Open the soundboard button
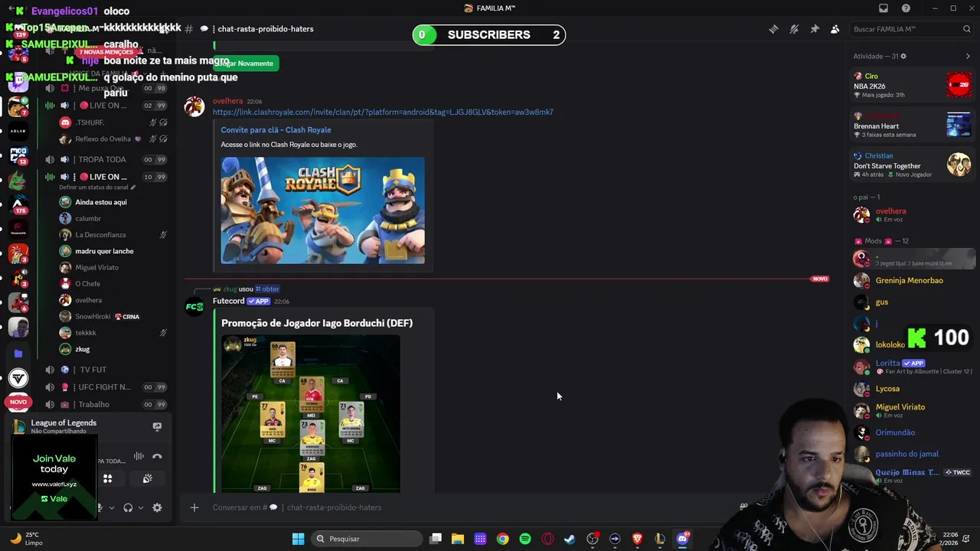Screen dimensions: 980x551 click(x=148, y=478)
